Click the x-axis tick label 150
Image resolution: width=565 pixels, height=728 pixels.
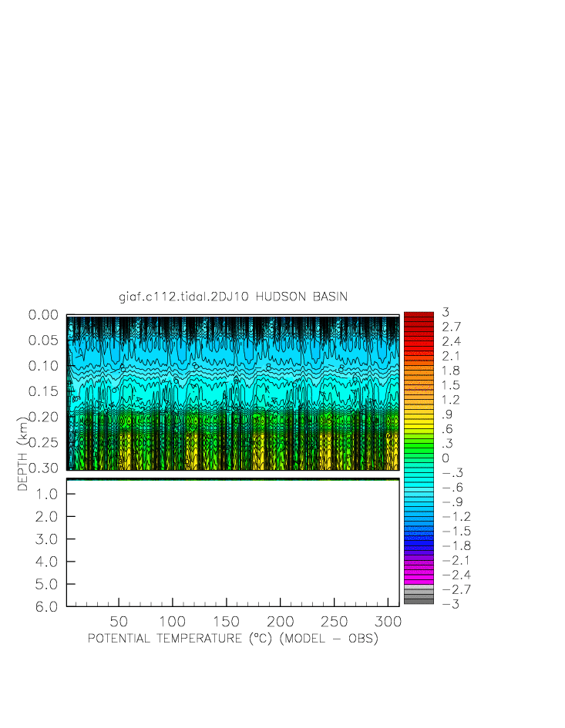coord(226,622)
